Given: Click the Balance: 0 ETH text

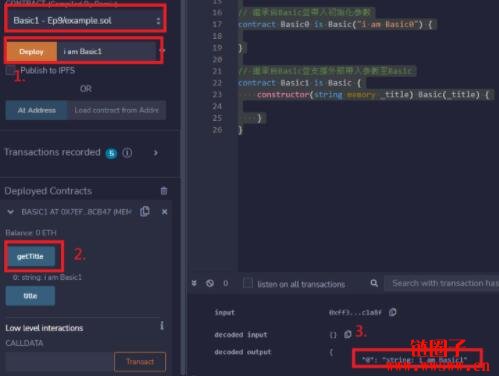Looking at the screenshot, I should (31, 233).
